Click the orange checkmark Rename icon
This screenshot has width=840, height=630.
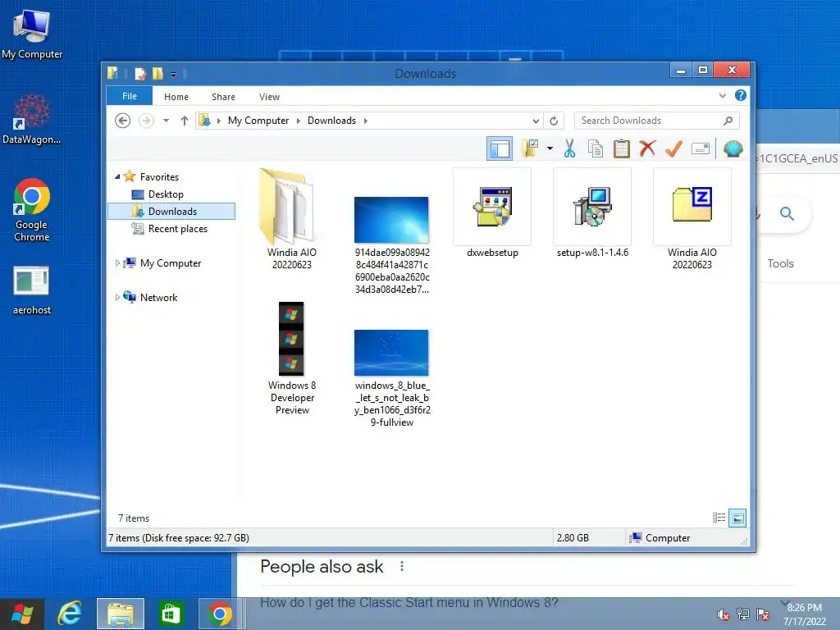click(x=674, y=148)
